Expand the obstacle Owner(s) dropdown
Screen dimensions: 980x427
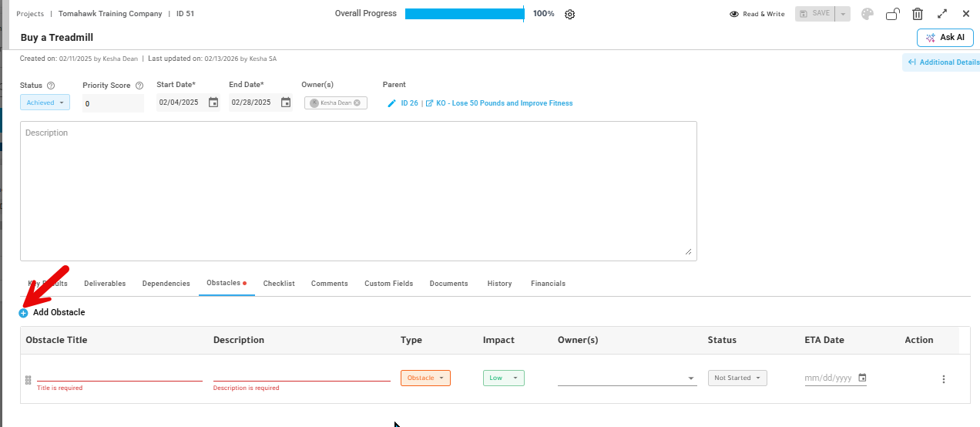pyautogui.click(x=690, y=378)
